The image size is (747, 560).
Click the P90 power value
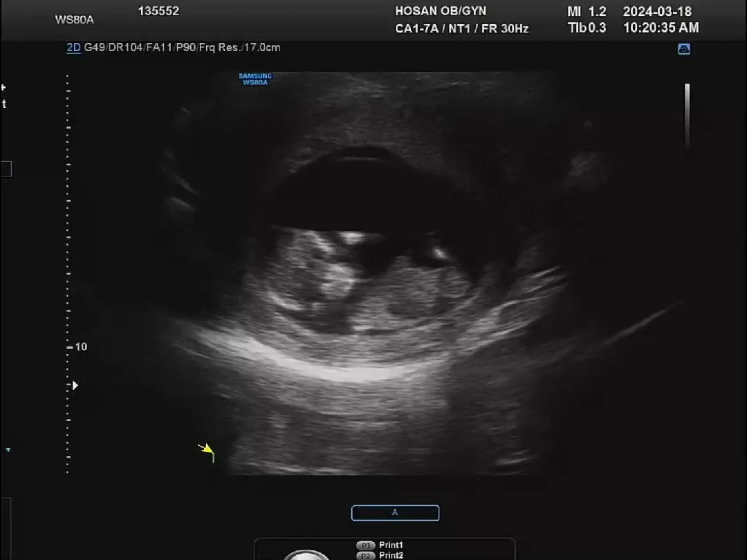[x=186, y=48]
